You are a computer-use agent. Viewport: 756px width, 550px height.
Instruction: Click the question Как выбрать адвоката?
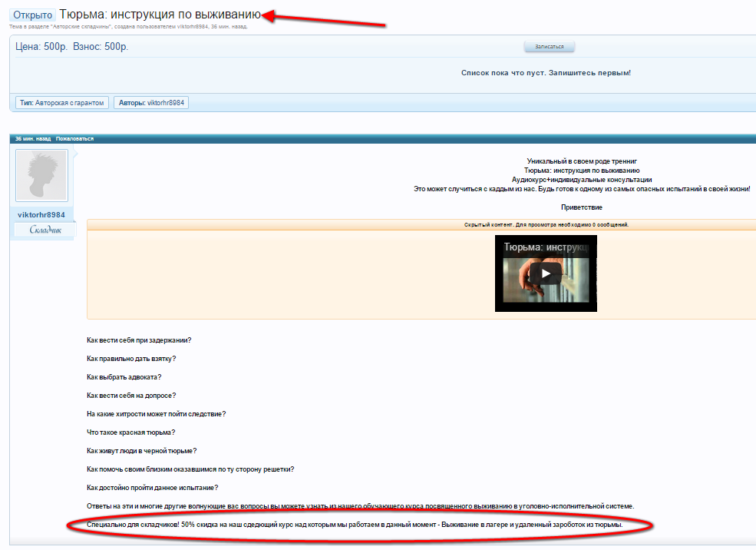click(124, 377)
